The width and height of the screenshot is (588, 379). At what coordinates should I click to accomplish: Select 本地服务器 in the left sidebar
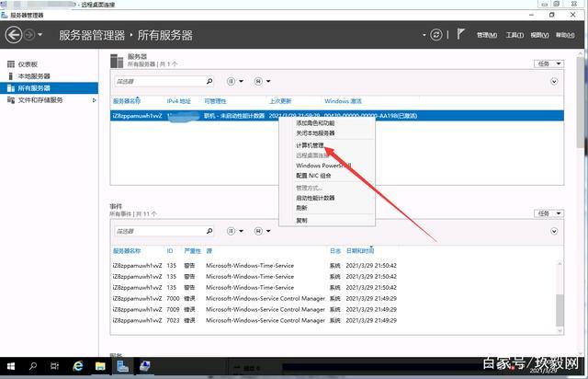point(34,76)
